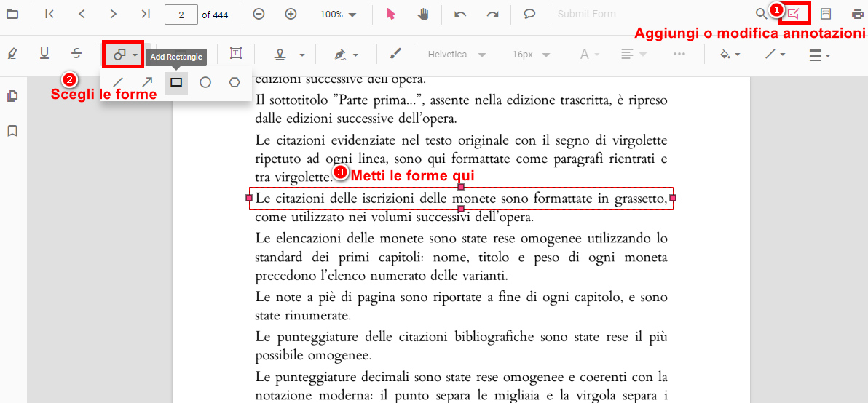Print the document with the printer icon
This screenshot has height=403, width=868.
click(858, 15)
